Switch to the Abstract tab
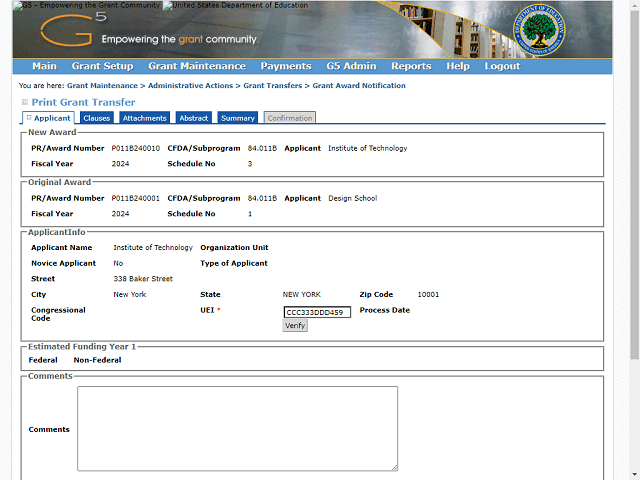Screen dimensions: 640x480 pyautogui.click(x=194, y=118)
